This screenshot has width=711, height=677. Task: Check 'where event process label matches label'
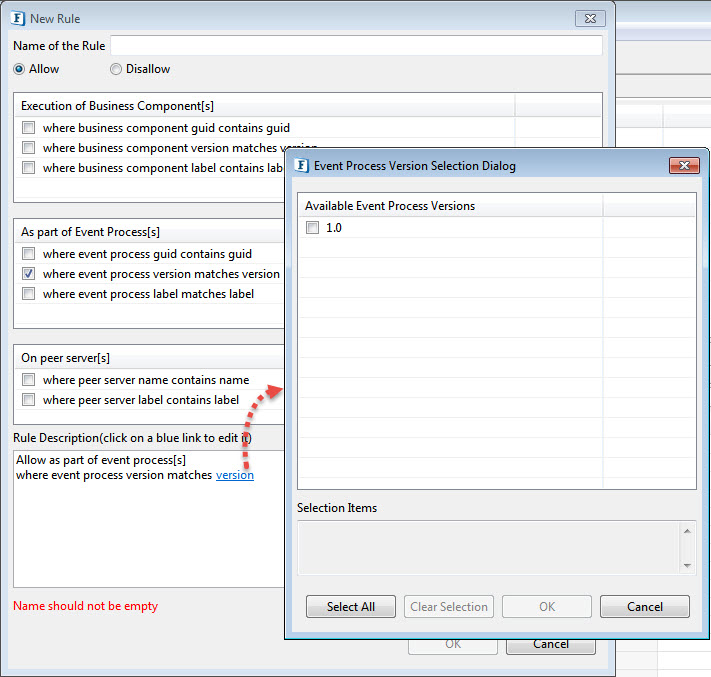(29, 293)
